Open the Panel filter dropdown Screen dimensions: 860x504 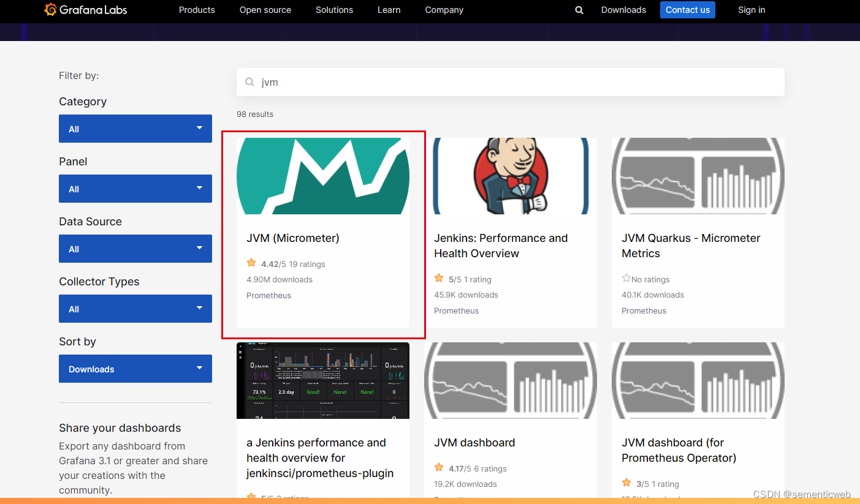pyautogui.click(x=135, y=189)
